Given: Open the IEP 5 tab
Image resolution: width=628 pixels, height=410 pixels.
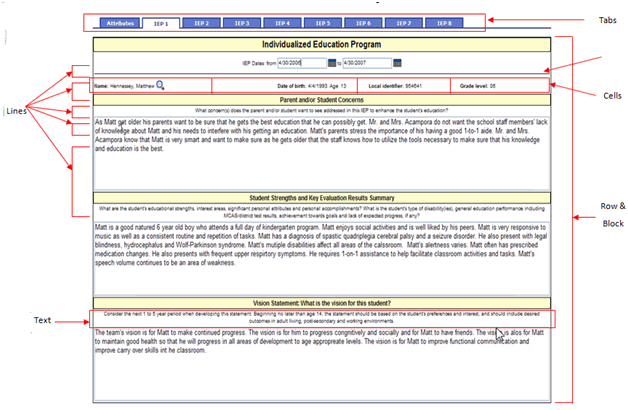Looking at the screenshot, I should tap(323, 21).
